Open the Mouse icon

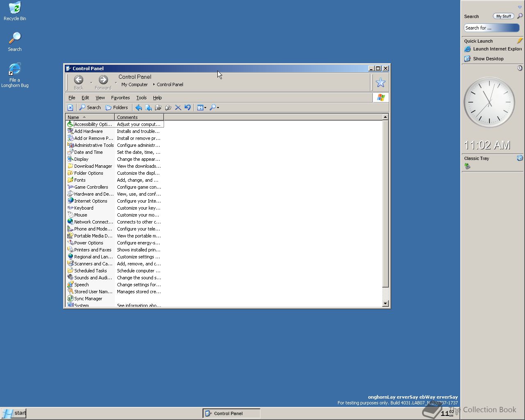pyautogui.click(x=70, y=215)
